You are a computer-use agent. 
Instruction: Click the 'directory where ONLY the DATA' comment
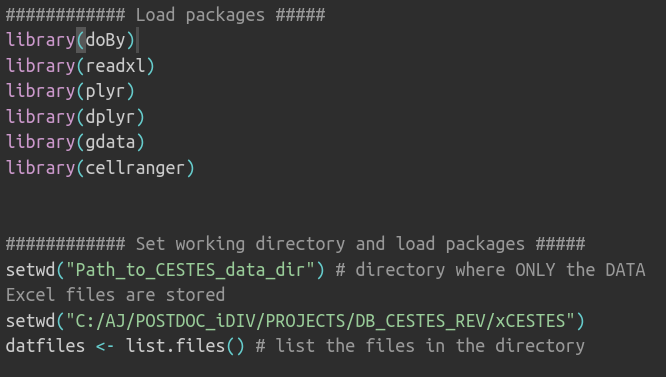(490, 270)
